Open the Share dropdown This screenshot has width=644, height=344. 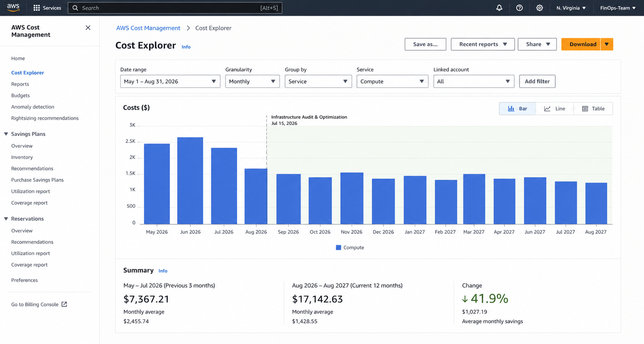[537, 44]
